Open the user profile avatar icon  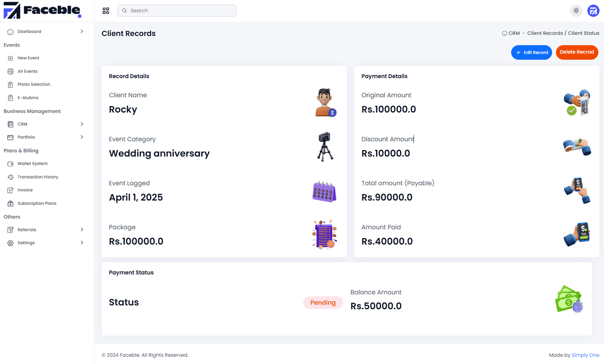point(593,11)
